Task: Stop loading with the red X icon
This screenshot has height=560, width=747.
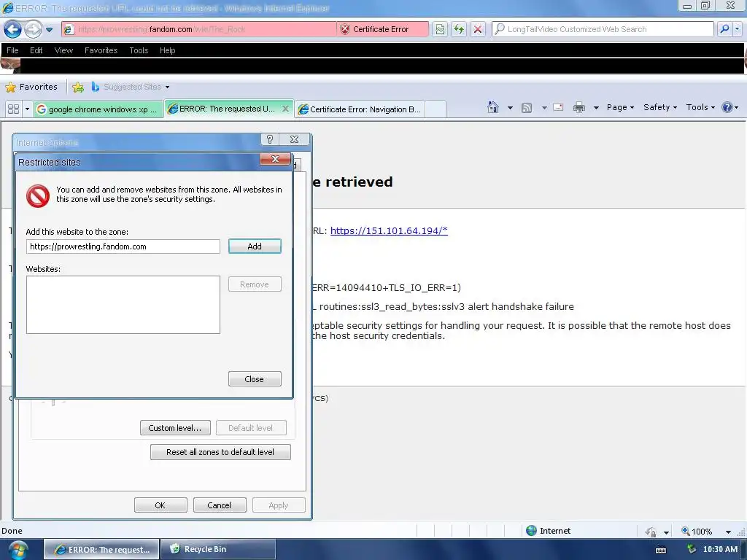Action: (477, 29)
